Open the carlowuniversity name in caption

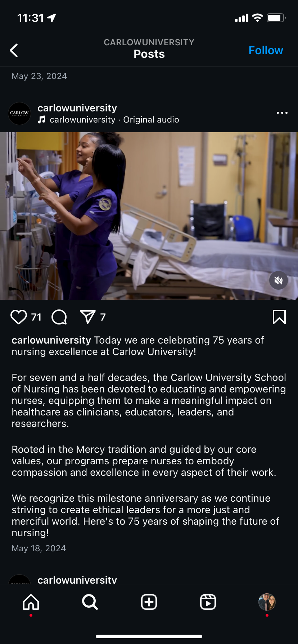(x=51, y=340)
